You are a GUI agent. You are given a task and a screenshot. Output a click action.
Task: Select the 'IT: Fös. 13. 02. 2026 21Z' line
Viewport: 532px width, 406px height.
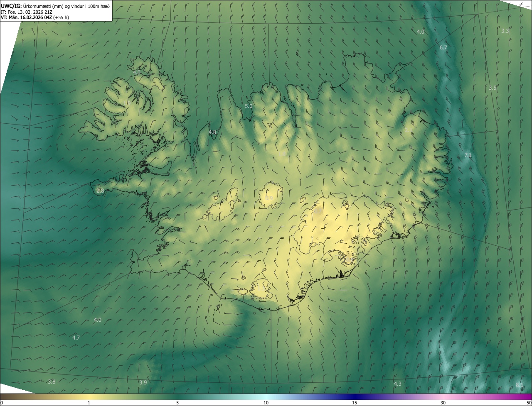pos(27,12)
